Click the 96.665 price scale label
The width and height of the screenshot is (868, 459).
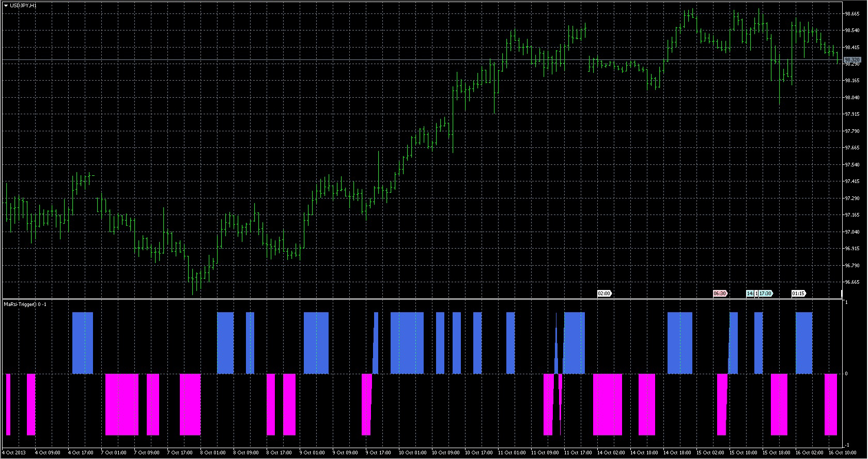[852, 282]
